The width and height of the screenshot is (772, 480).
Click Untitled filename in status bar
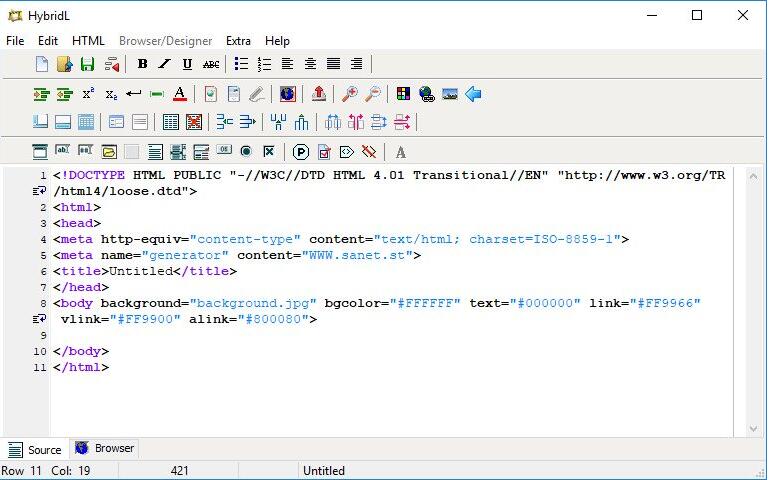[323, 471]
